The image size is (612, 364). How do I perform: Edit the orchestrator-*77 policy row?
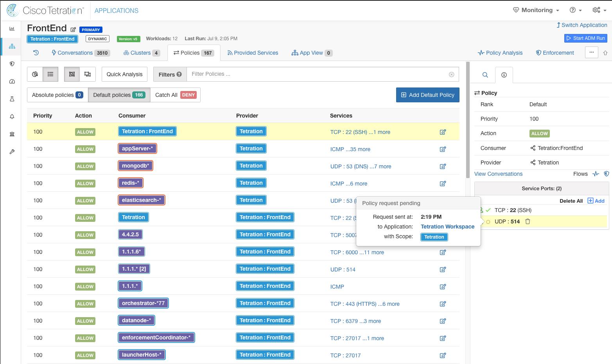[443, 304]
